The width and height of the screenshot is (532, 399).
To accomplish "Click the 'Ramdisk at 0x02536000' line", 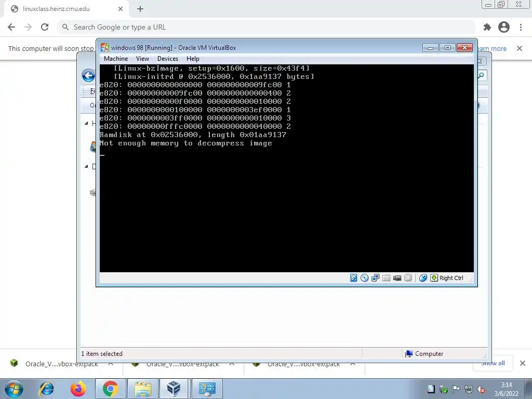I will tap(193, 135).
